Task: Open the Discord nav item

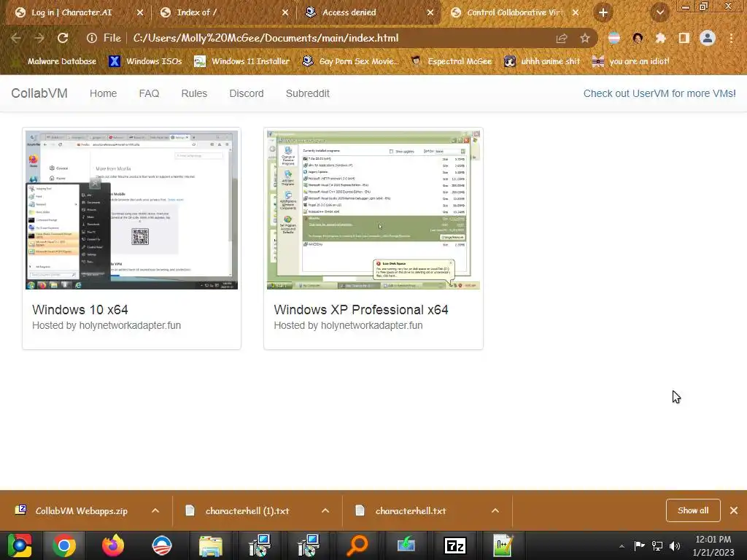Action: (x=247, y=93)
